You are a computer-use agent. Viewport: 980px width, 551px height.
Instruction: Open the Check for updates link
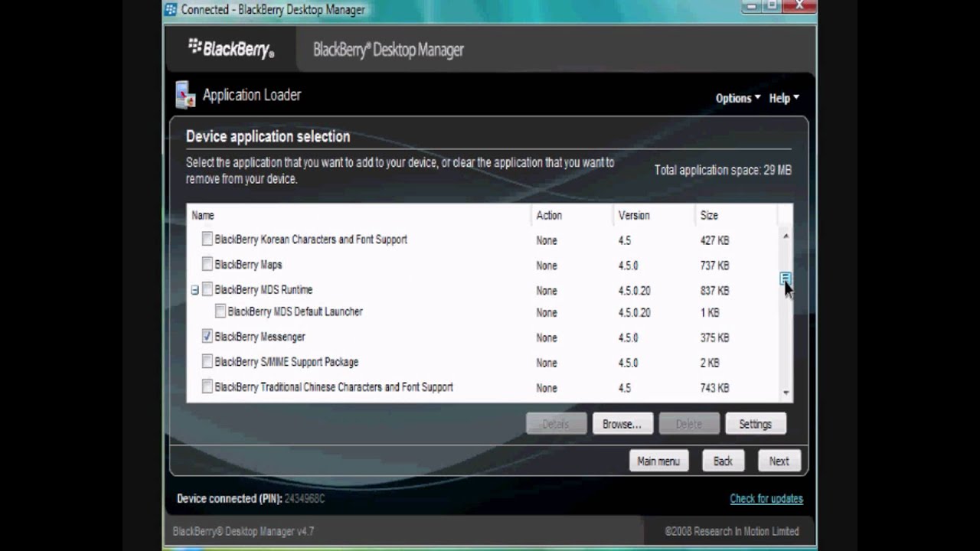[x=766, y=499]
